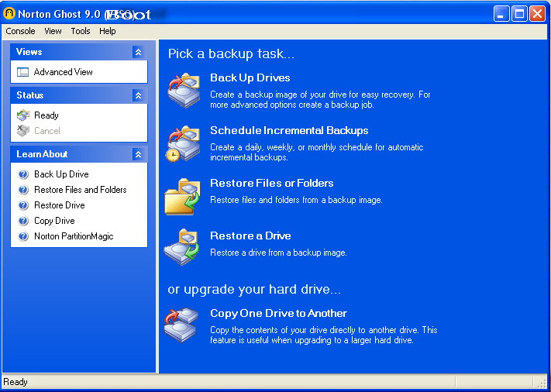Open the Tools menu
Viewport: 551px width, 392px height.
(x=81, y=31)
